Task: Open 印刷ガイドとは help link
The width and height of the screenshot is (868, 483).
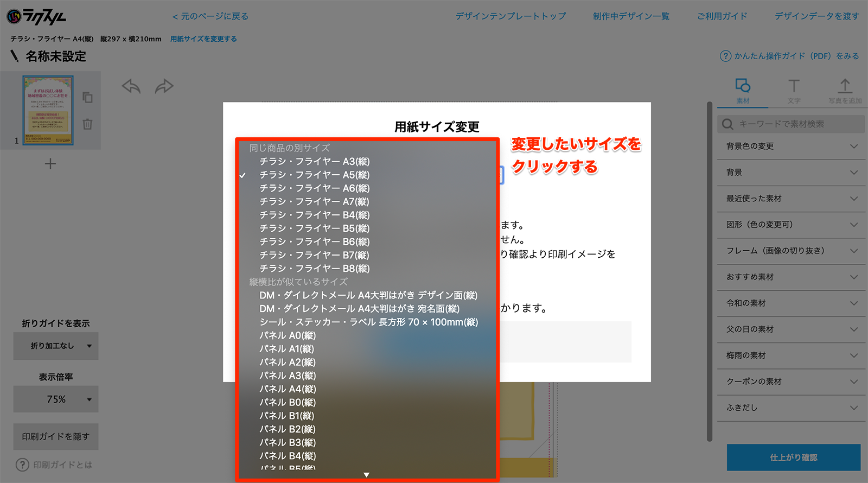Action: tap(63, 465)
